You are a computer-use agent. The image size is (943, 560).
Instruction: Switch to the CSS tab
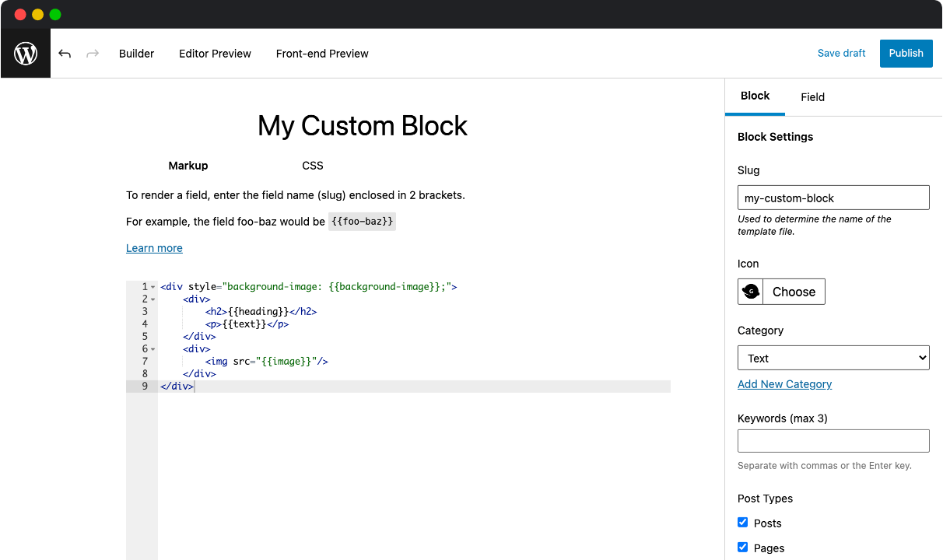coord(313,166)
